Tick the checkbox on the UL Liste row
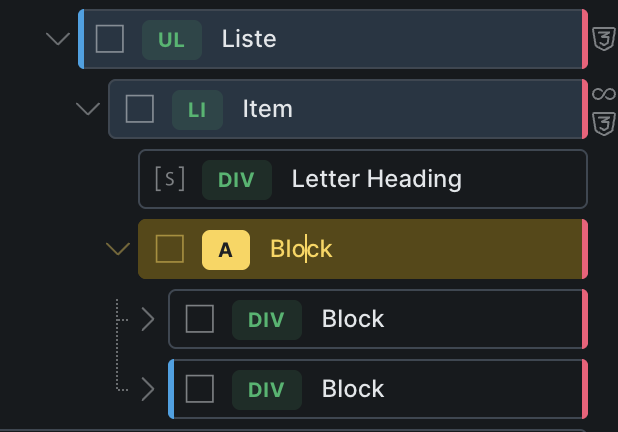618x432 pixels. pos(110,39)
